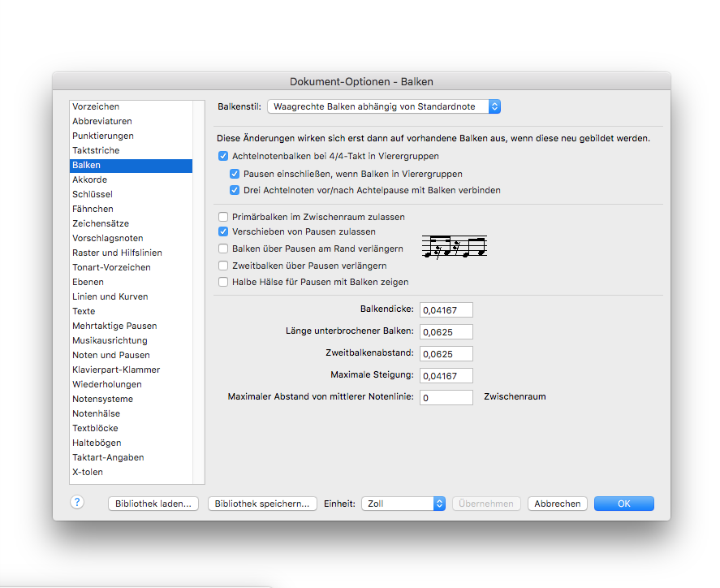Select Textblöcke entry

pyautogui.click(x=131, y=428)
